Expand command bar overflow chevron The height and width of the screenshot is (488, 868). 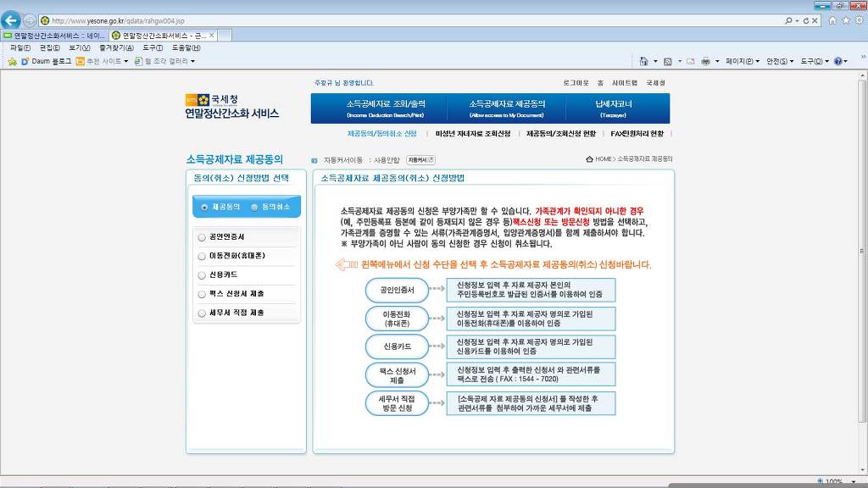[862, 57]
